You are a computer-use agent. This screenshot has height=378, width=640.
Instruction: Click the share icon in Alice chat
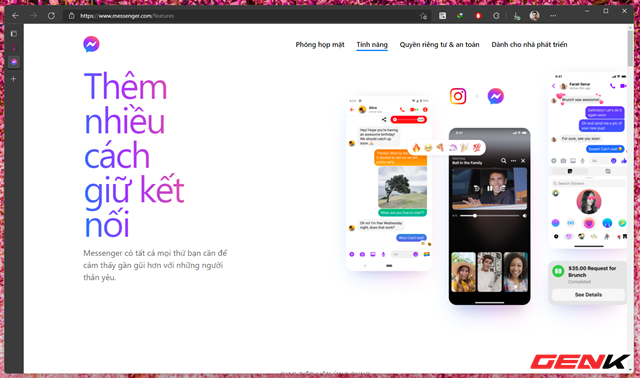pyautogui.click(x=384, y=120)
